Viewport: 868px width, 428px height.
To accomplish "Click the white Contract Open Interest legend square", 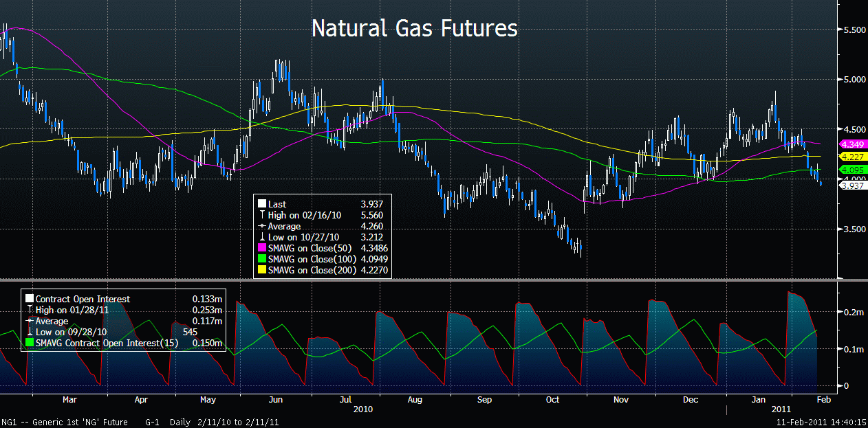I will (30, 299).
